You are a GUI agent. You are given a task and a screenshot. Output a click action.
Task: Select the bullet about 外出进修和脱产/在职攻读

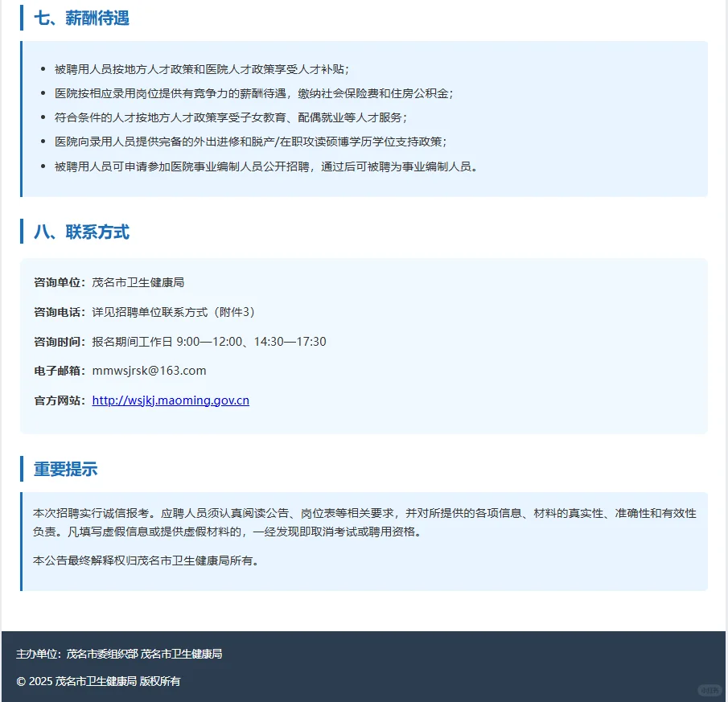(x=250, y=142)
